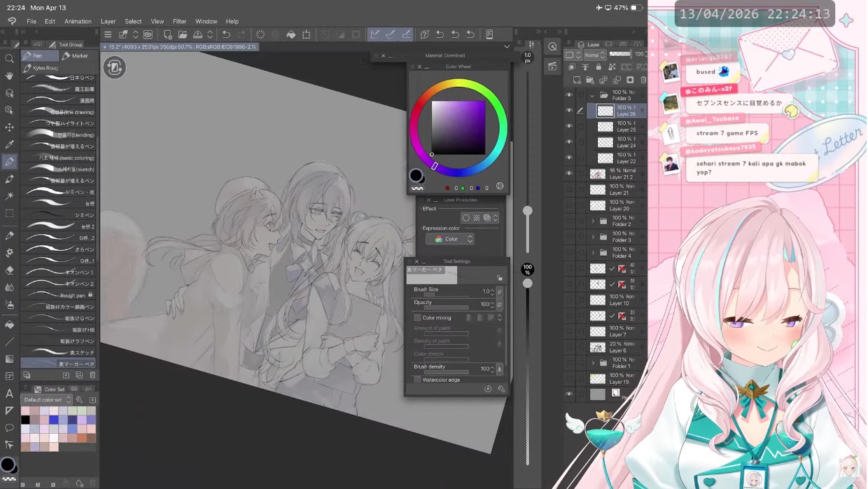The height and width of the screenshot is (489, 868).
Task: Expand Folder 2 in layer list
Action: click(x=593, y=221)
